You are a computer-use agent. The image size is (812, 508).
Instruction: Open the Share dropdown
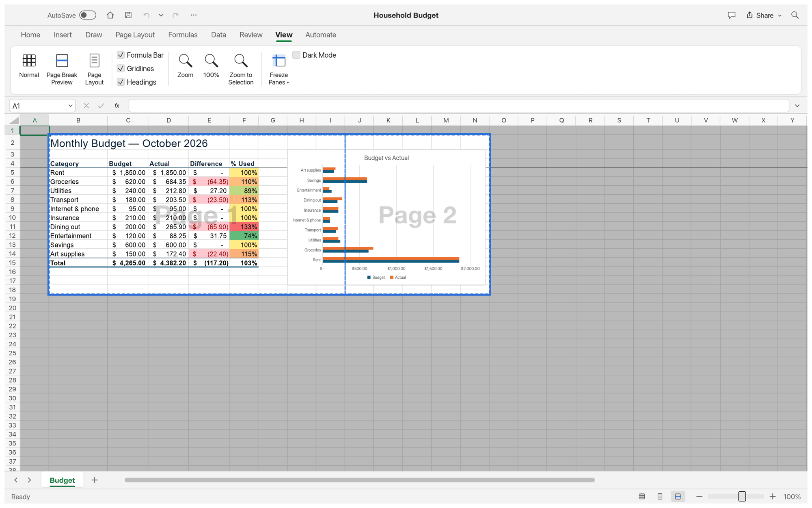[x=764, y=15]
